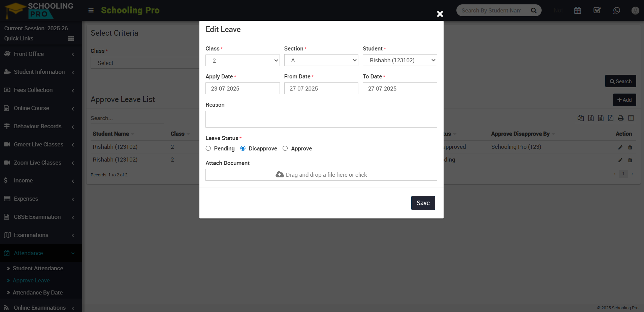The image size is (644, 312).
Task: Delete the disapproved leave row
Action: point(630,147)
